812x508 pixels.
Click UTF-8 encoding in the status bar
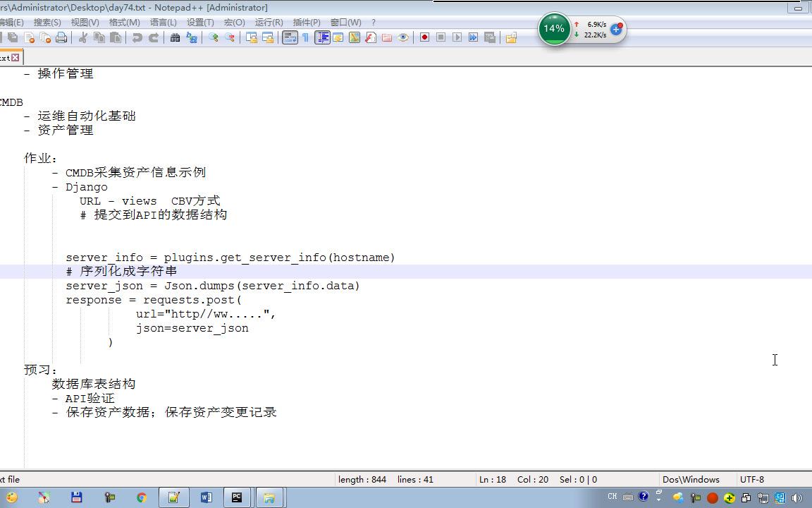click(x=752, y=479)
